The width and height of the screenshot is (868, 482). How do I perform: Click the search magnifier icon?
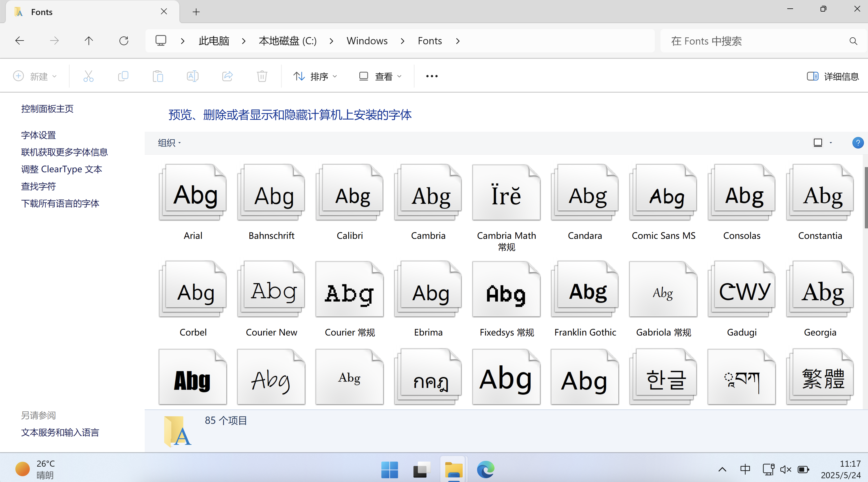point(853,41)
